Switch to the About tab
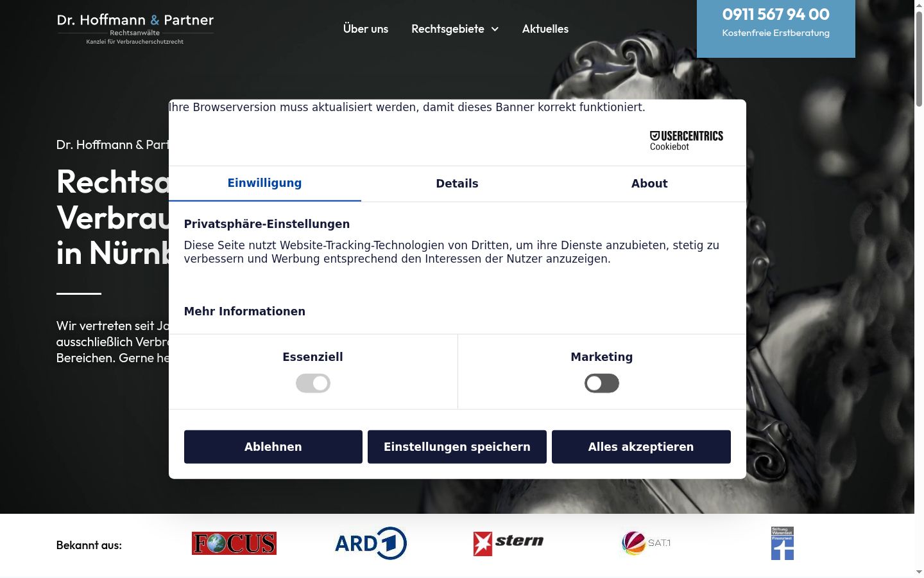Screen dimensions: 924x578 [649, 184]
